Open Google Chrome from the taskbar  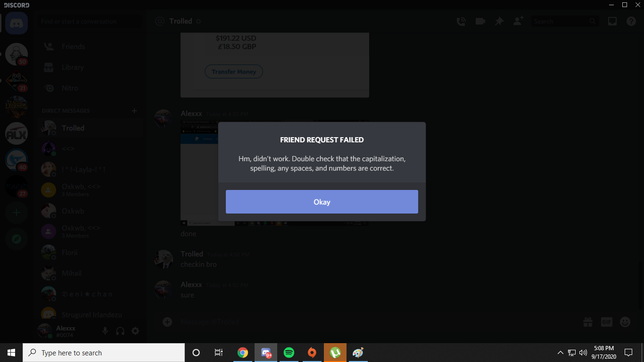pos(243,353)
